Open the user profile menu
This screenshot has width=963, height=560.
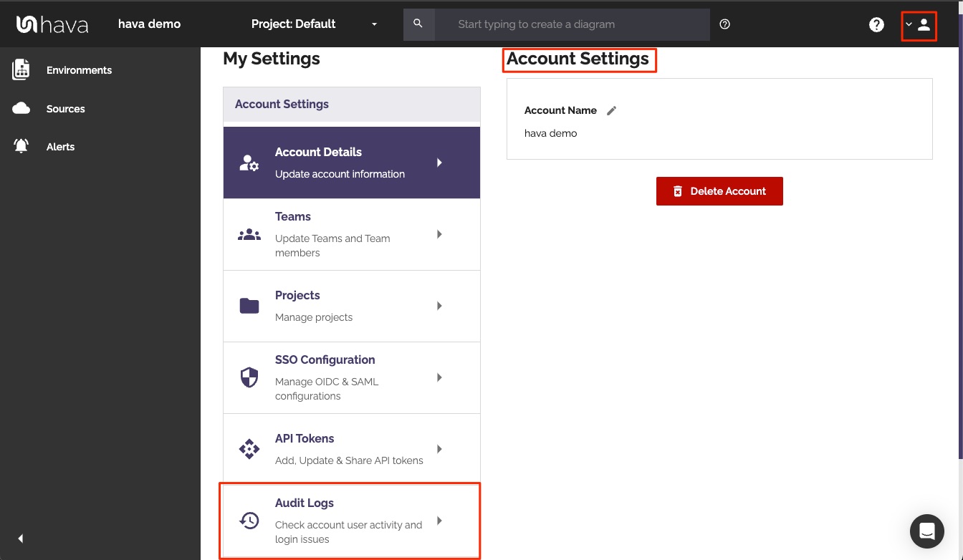919,25
